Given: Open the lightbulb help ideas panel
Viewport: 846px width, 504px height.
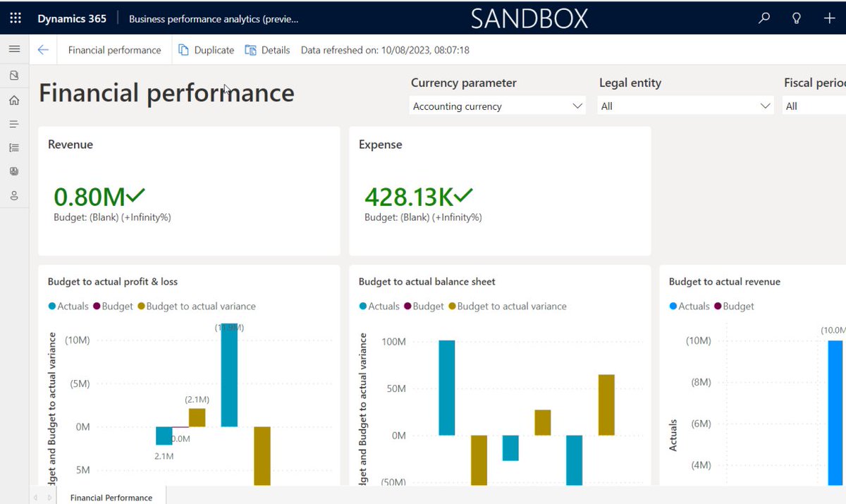Looking at the screenshot, I should [x=797, y=18].
